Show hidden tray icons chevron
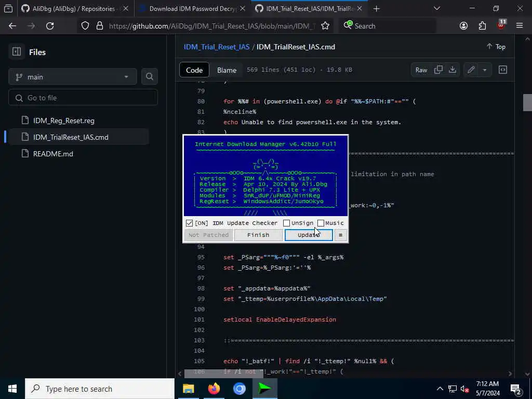Viewport: 532px width, 399px height. [x=440, y=389]
